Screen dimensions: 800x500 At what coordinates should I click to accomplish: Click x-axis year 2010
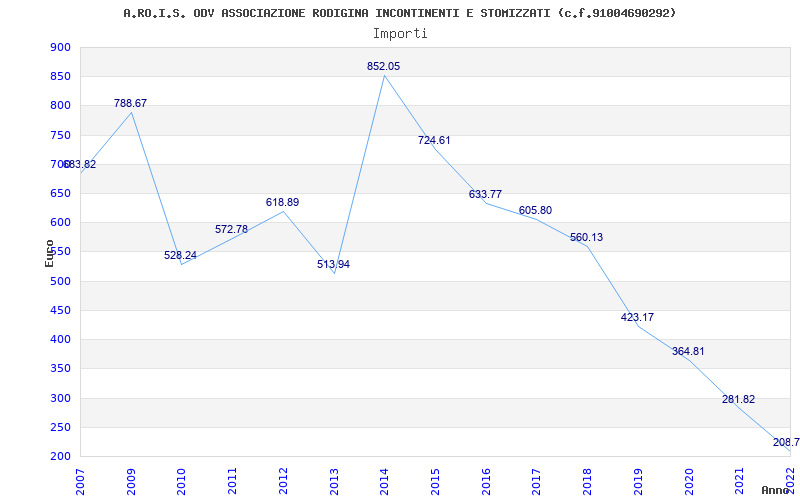[x=182, y=481]
